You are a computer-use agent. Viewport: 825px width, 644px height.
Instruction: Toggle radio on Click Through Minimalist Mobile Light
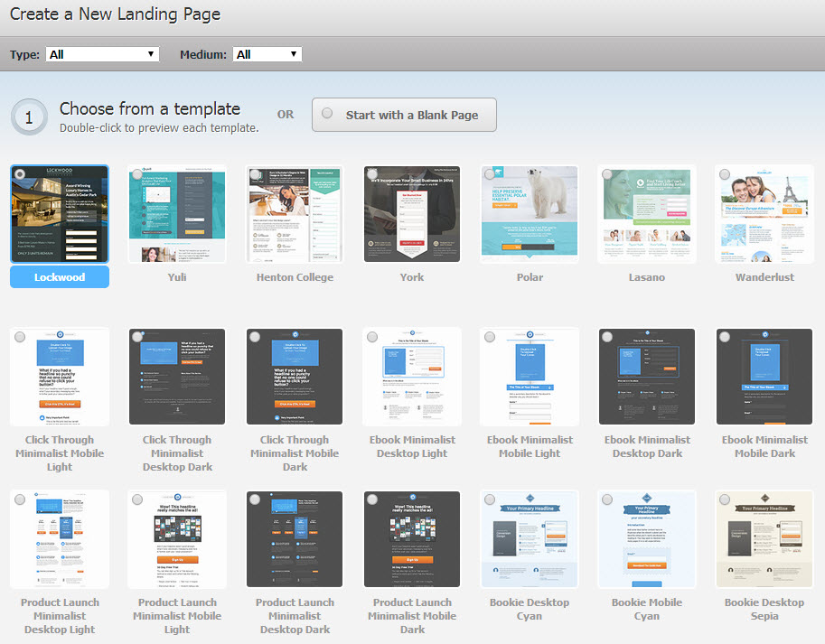click(x=20, y=337)
